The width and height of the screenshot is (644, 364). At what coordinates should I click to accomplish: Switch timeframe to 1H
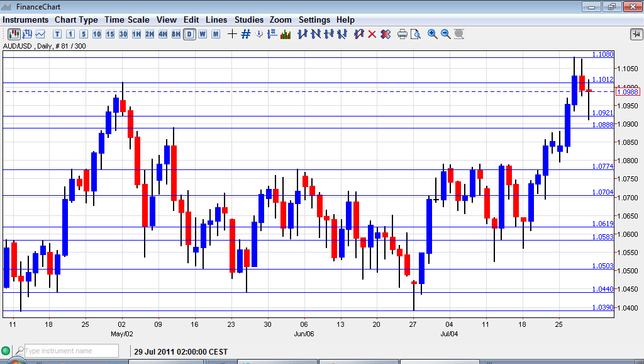(136, 34)
